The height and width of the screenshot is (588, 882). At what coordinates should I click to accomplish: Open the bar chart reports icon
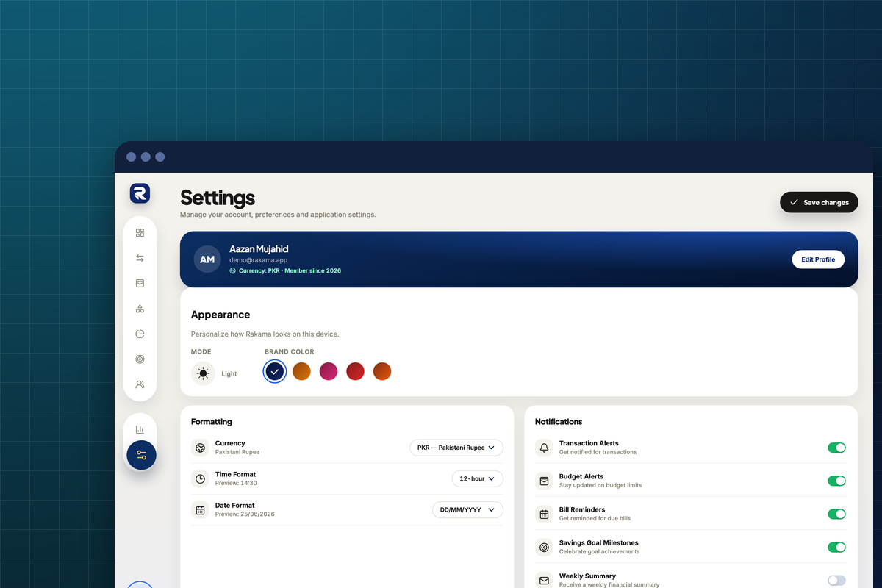pyautogui.click(x=140, y=429)
